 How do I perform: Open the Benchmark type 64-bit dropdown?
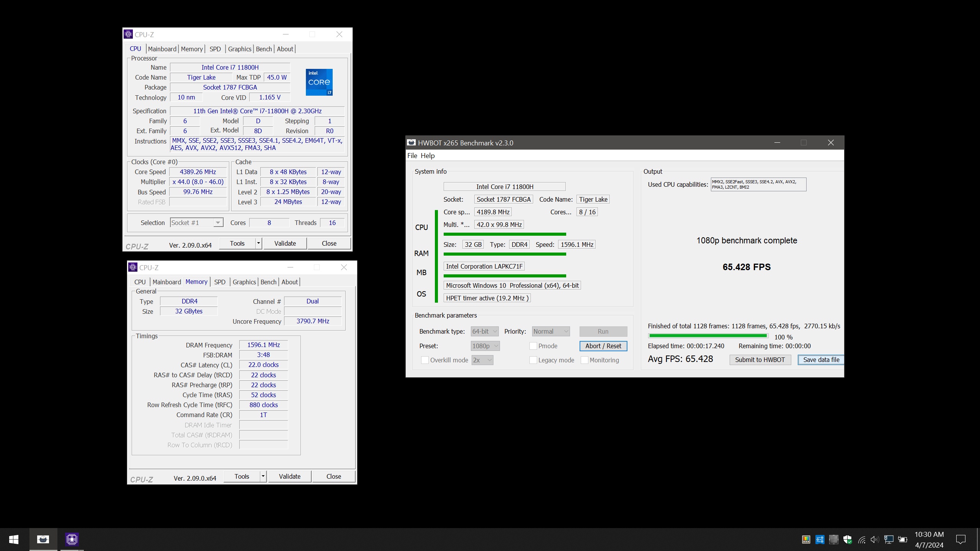tap(485, 331)
